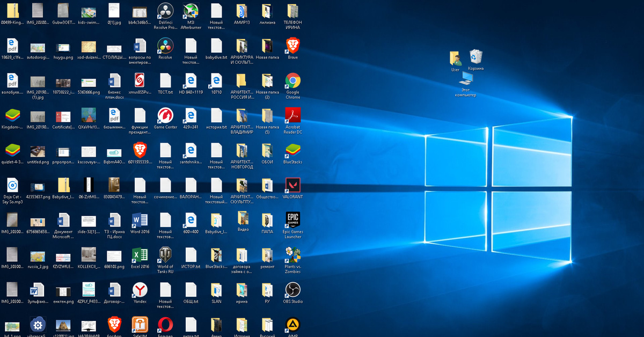Click the World of Tanks RU icon
This screenshot has height=337, width=644.
tap(165, 254)
